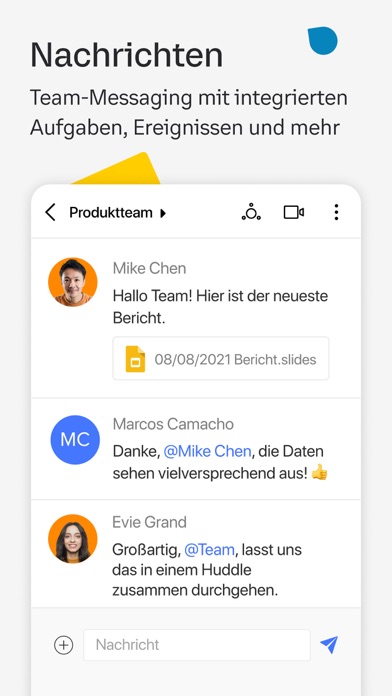Screen dimensions: 392x696
Task: Tap the @Team mention link
Action: (x=209, y=550)
